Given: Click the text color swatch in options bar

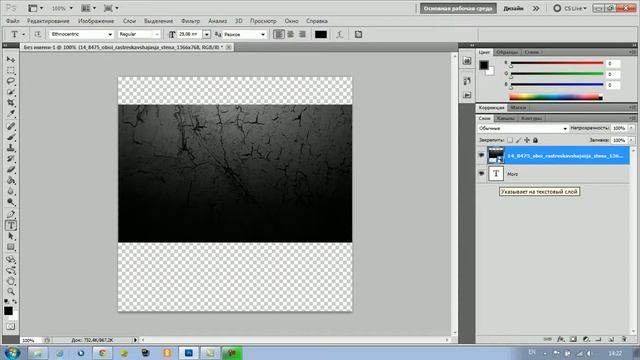Looking at the screenshot, I should pyautogui.click(x=321, y=34).
